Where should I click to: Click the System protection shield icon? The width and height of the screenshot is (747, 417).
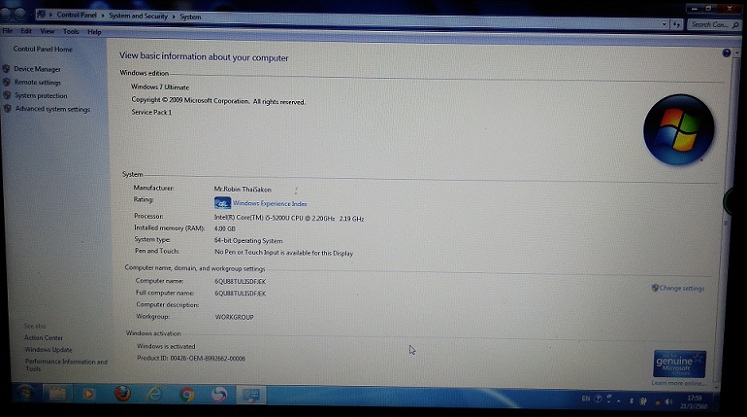(x=7, y=95)
